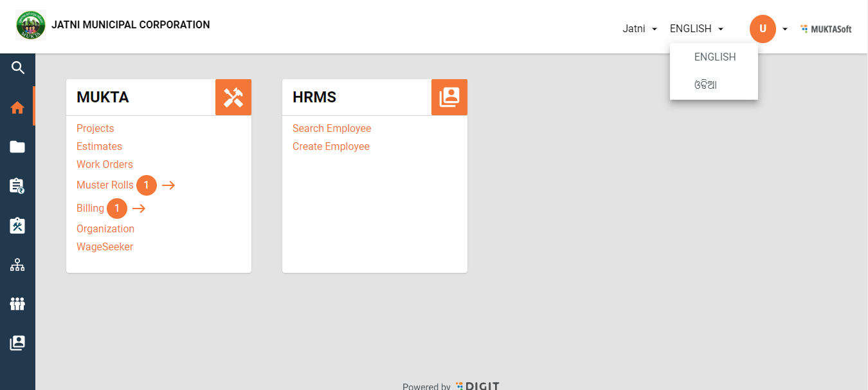
Task: Select the people group icon in sidebar
Action: coord(17,304)
